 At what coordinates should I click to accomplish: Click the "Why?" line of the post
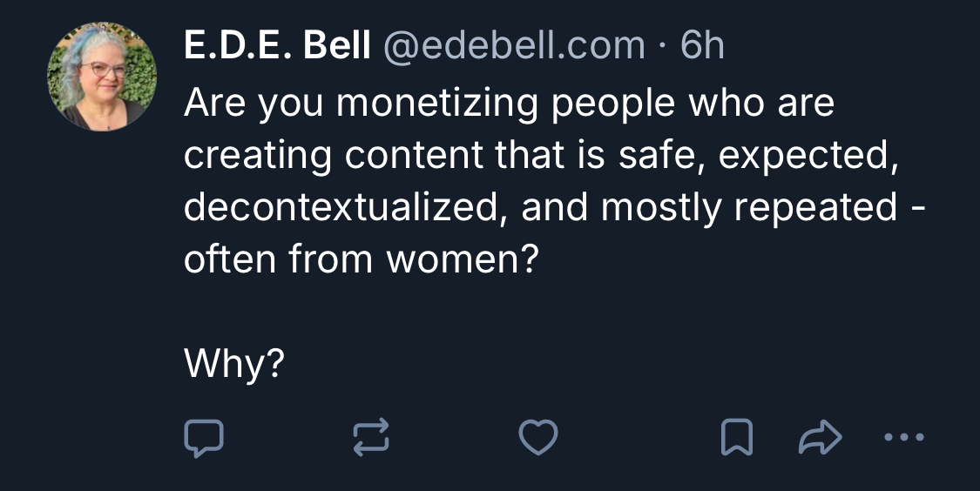pyautogui.click(x=234, y=364)
